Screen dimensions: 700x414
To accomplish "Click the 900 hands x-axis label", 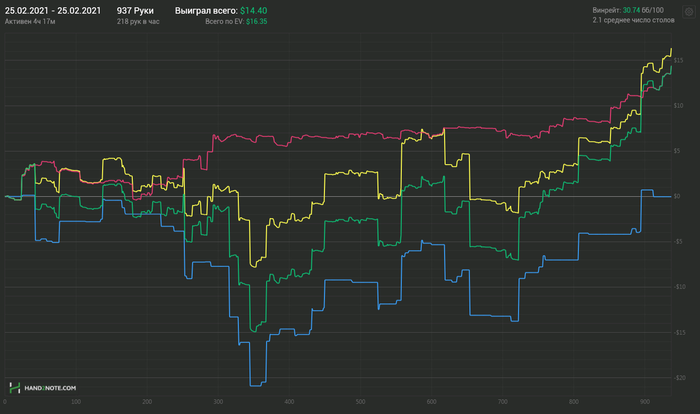I will click(x=645, y=402).
